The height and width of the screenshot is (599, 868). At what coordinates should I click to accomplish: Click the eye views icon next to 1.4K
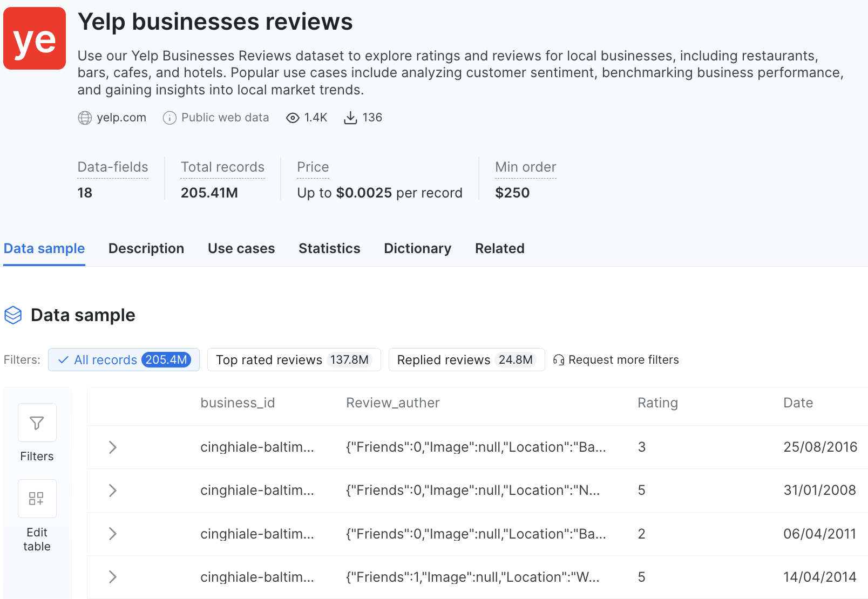coord(293,118)
